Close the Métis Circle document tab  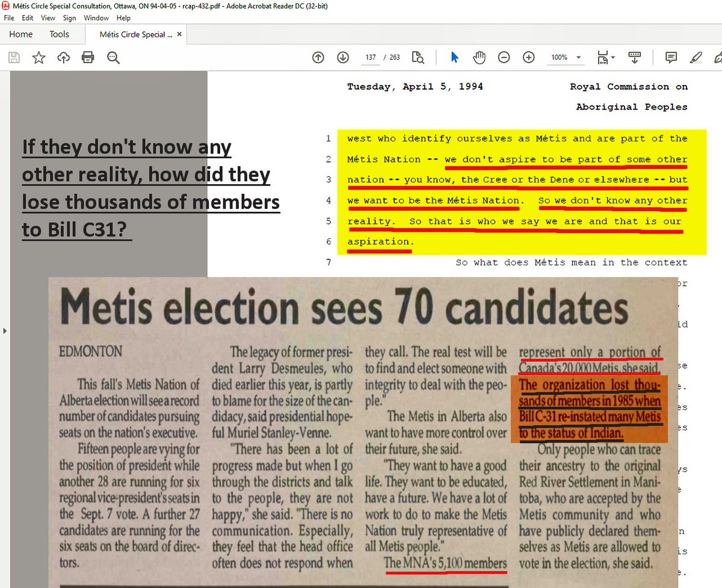[179, 34]
